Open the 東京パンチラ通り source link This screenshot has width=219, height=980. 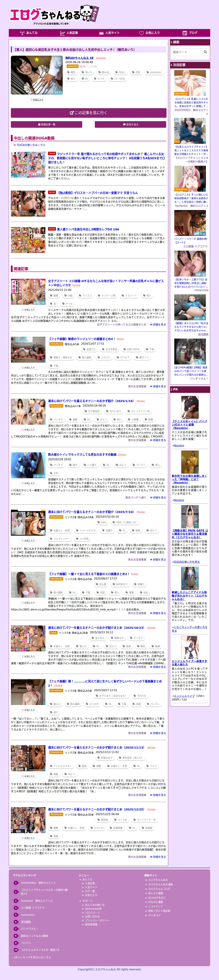click(136, 498)
